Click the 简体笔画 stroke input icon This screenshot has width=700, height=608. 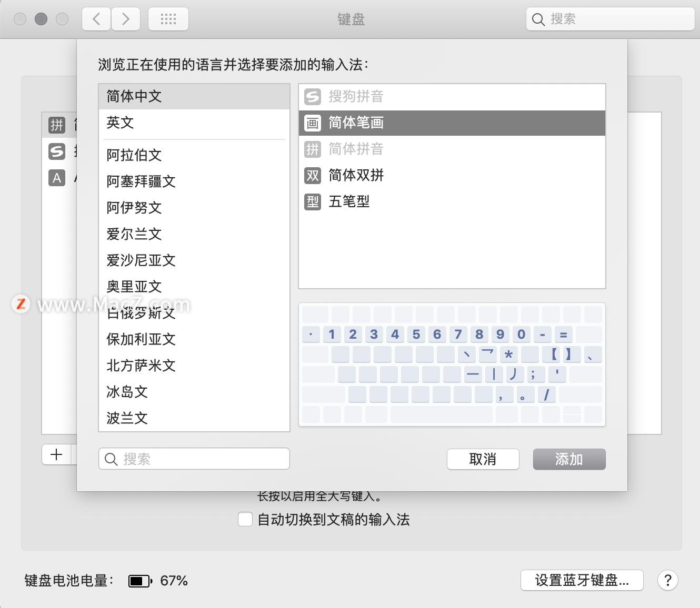pos(313,123)
